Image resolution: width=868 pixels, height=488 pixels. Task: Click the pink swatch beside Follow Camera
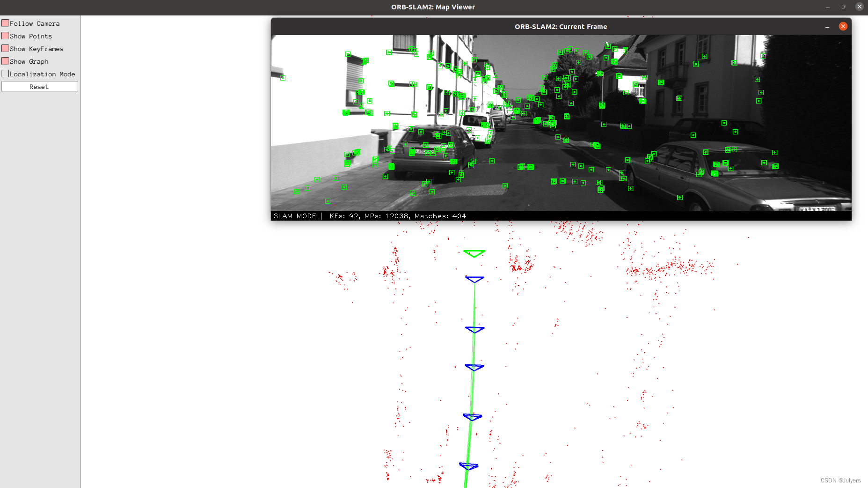tap(5, 22)
